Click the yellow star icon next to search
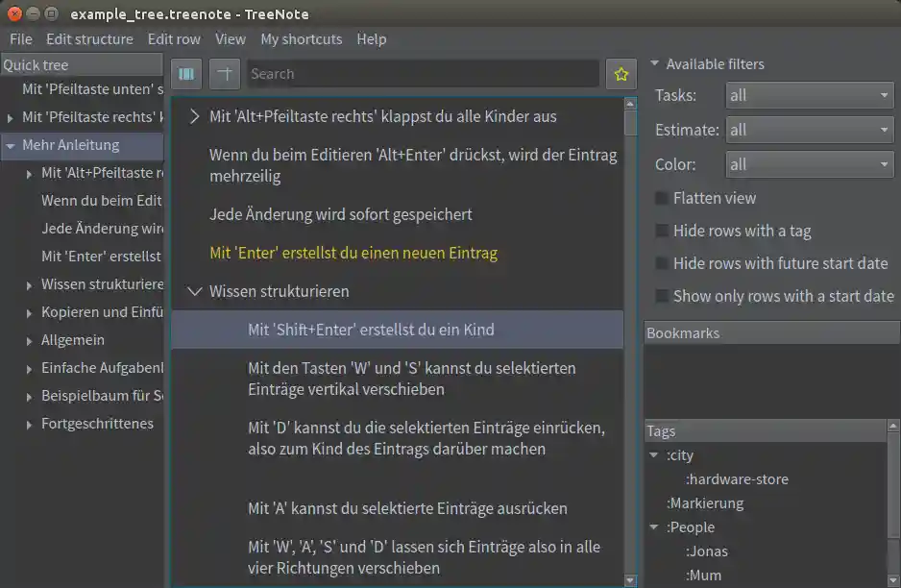 621,73
